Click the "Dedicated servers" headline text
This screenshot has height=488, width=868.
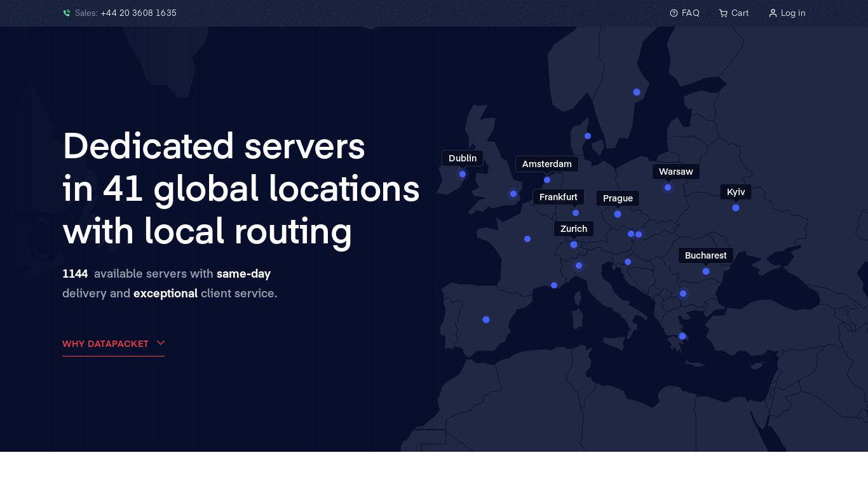coord(214,146)
